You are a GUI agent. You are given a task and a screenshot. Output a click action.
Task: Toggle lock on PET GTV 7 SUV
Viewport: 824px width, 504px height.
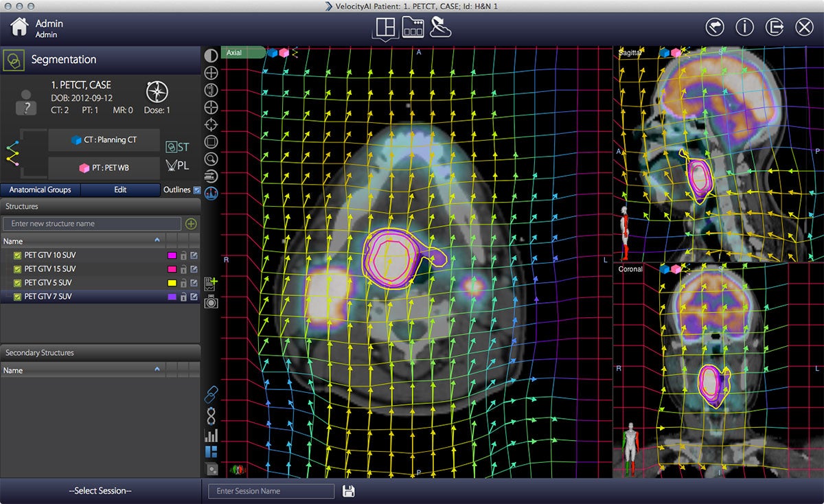pyautogui.click(x=183, y=297)
